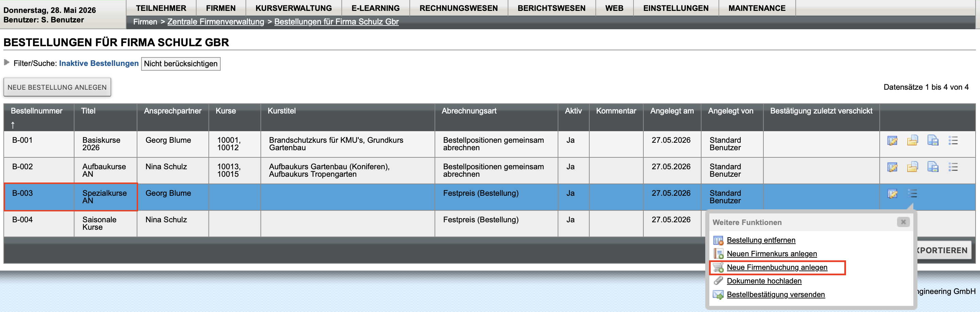Screen dimensions: 980x312
Task: Select the B-001 order number cell
Action: [39, 144]
